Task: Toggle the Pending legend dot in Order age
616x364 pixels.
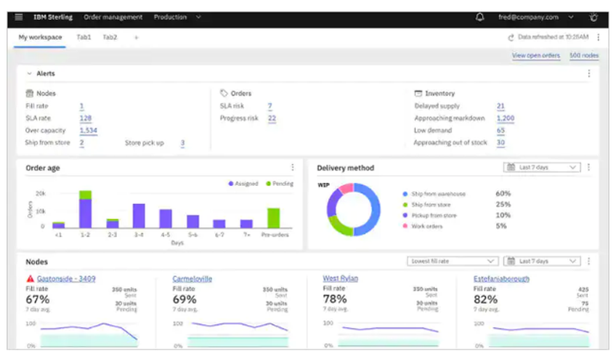Action: point(269,184)
